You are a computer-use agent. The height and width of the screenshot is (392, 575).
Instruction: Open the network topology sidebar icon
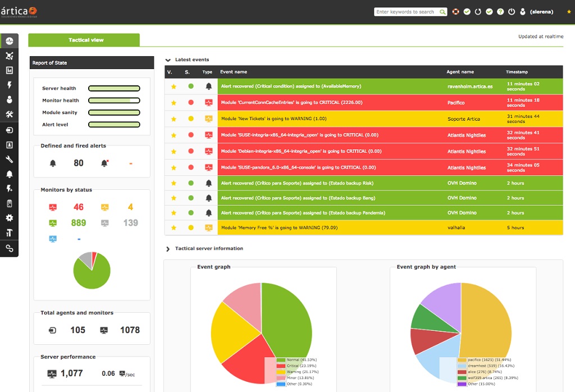pos(10,56)
